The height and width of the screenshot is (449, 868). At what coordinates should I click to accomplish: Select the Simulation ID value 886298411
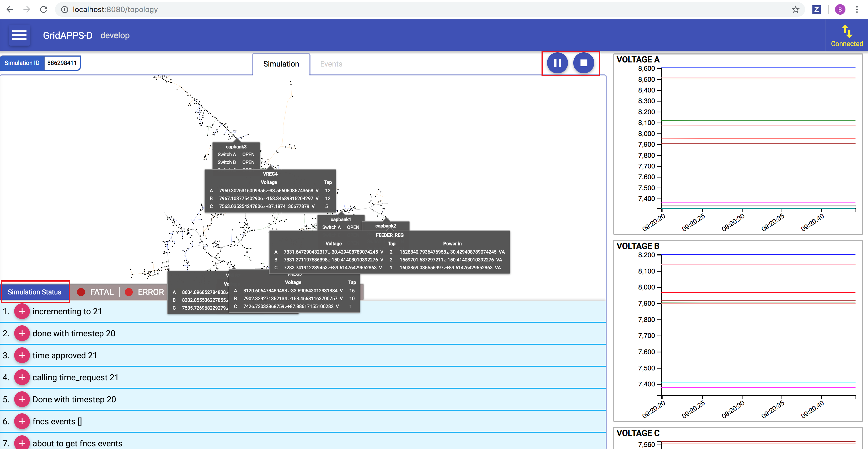(62, 63)
